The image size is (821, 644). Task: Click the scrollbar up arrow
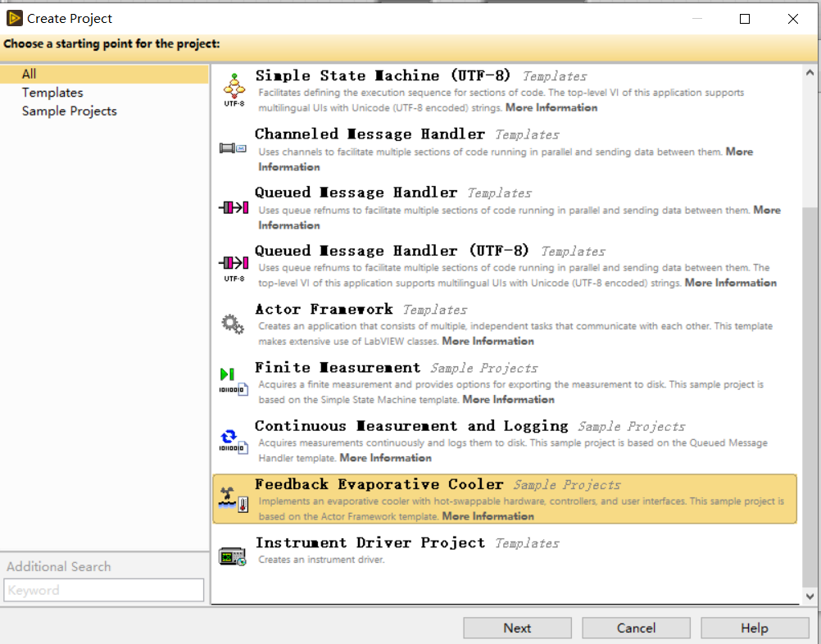pos(810,73)
